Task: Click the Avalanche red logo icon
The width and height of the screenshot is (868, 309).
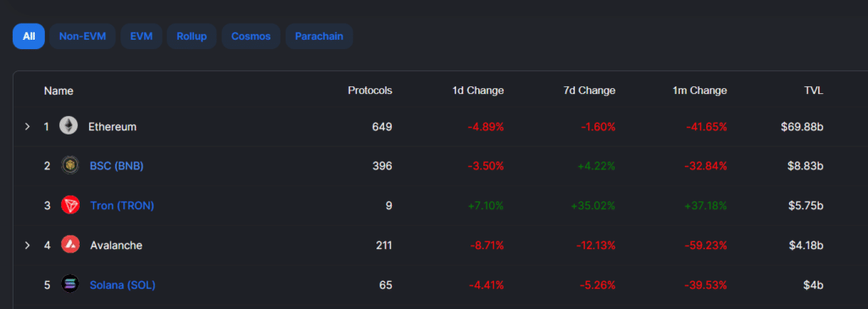Action: click(70, 245)
